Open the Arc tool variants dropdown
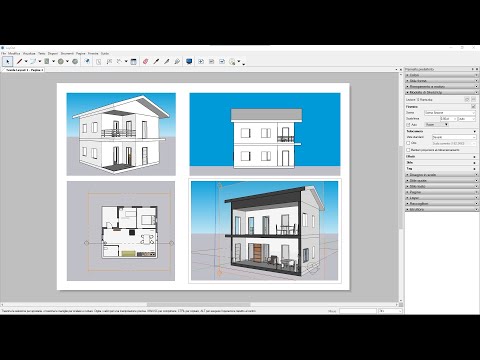Image resolution: width=480 pixels, height=360 pixels. click(40, 61)
